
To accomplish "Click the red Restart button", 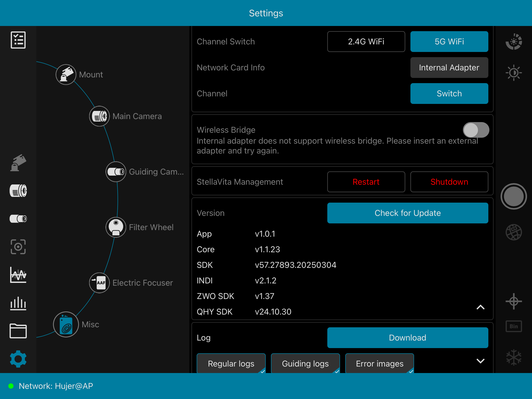I will click(366, 182).
